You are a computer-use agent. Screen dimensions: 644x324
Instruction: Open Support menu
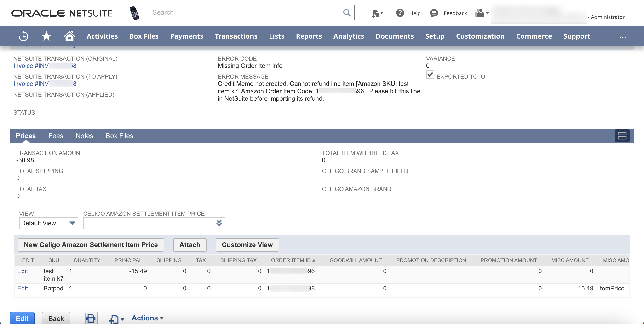click(576, 36)
